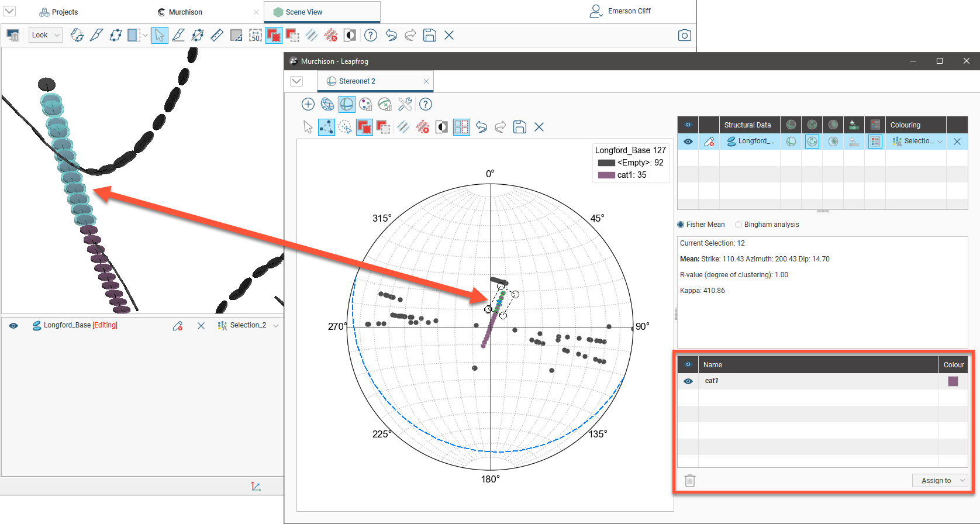Select polygon selection tool in Stereonet toolbar
Viewport: 980px width, 524px height.
tap(326, 127)
